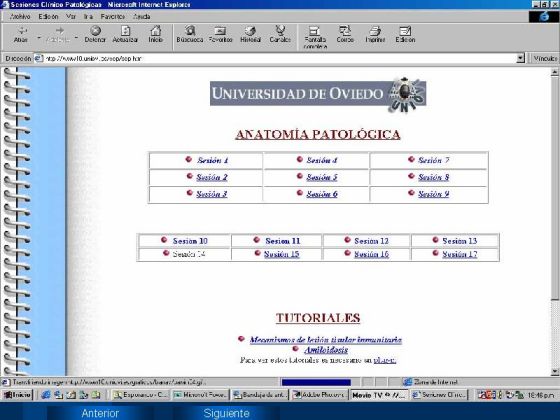
Task: Open the Sesión 17 link
Action: coord(460,254)
